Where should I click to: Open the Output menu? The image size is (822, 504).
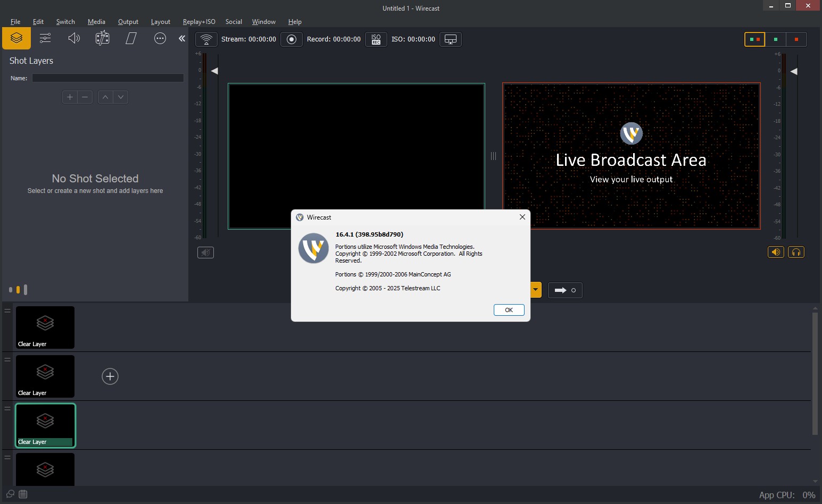click(128, 22)
